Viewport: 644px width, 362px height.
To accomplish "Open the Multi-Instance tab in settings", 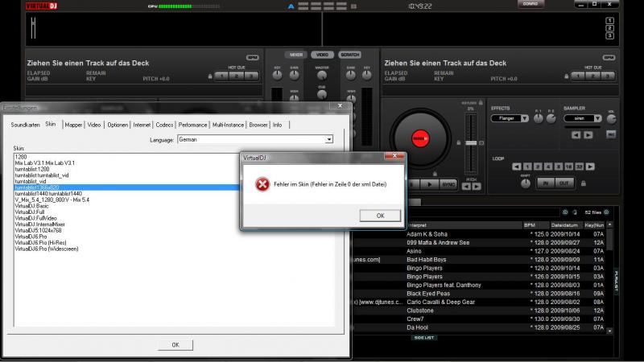I will coord(228,125).
